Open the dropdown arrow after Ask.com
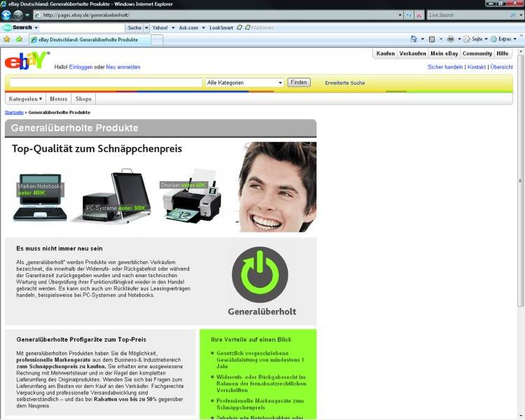This screenshot has height=420, width=525. click(203, 28)
